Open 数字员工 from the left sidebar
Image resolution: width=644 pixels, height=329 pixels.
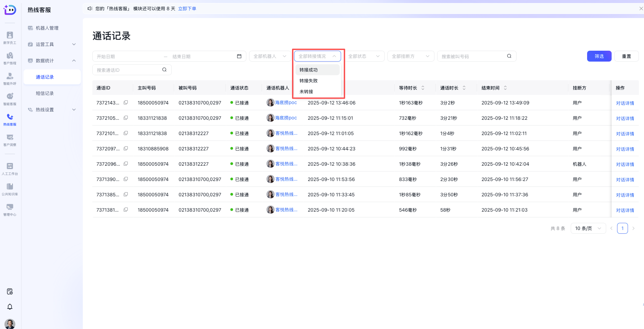click(10, 37)
